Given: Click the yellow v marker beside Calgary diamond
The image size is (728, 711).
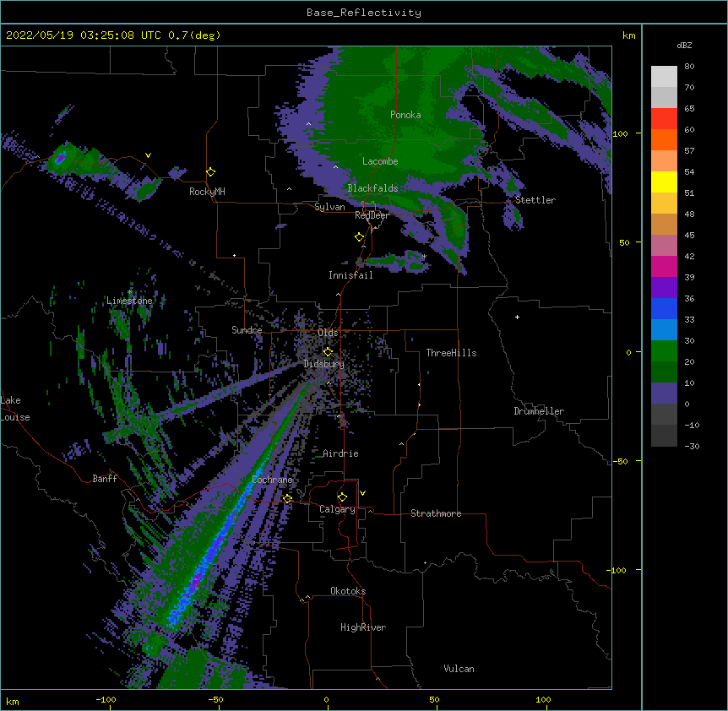Looking at the screenshot, I should (x=362, y=493).
